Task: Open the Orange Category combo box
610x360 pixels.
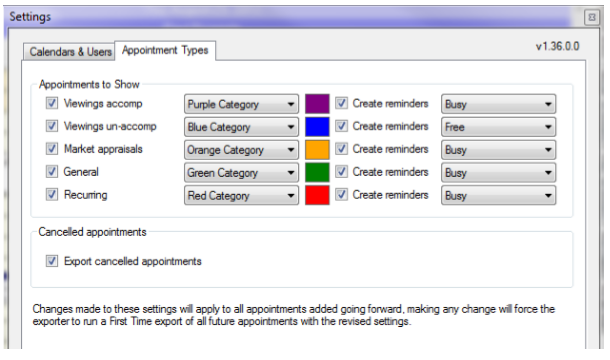Action: tap(241, 150)
